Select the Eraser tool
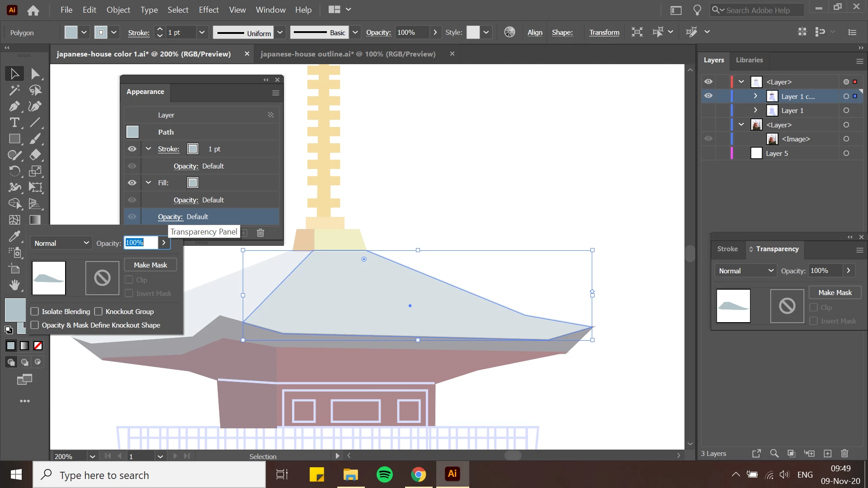Screen dimensions: 868x488 [35, 155]
